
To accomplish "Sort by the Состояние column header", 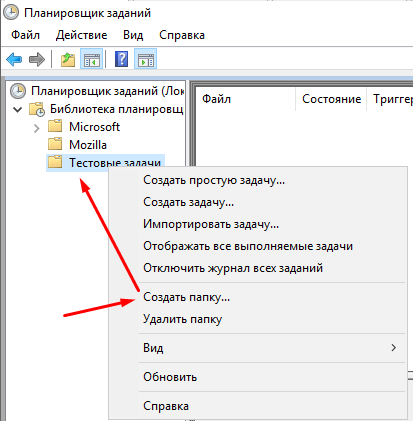I will click(331, 99).
